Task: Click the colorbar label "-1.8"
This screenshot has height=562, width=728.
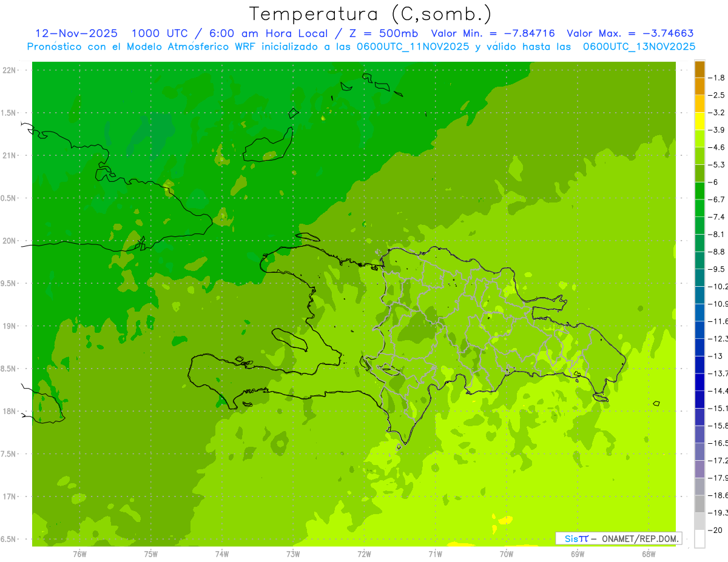Action: (x=717, y=78)
